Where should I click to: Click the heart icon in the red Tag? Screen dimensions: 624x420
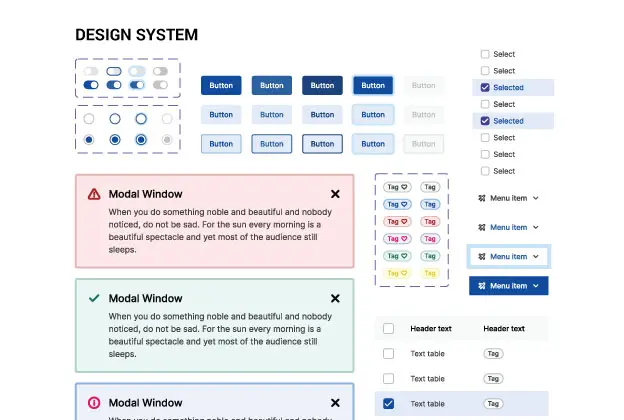(404, 221)
